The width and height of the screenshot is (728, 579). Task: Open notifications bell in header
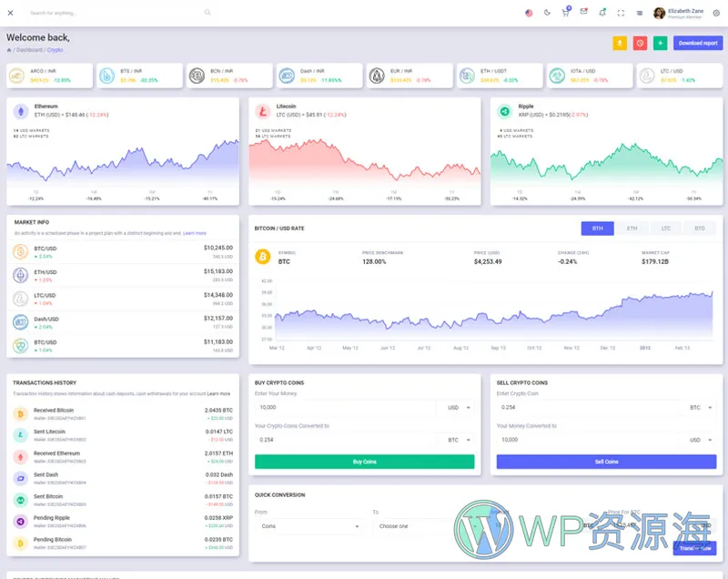tap(602, 13)
